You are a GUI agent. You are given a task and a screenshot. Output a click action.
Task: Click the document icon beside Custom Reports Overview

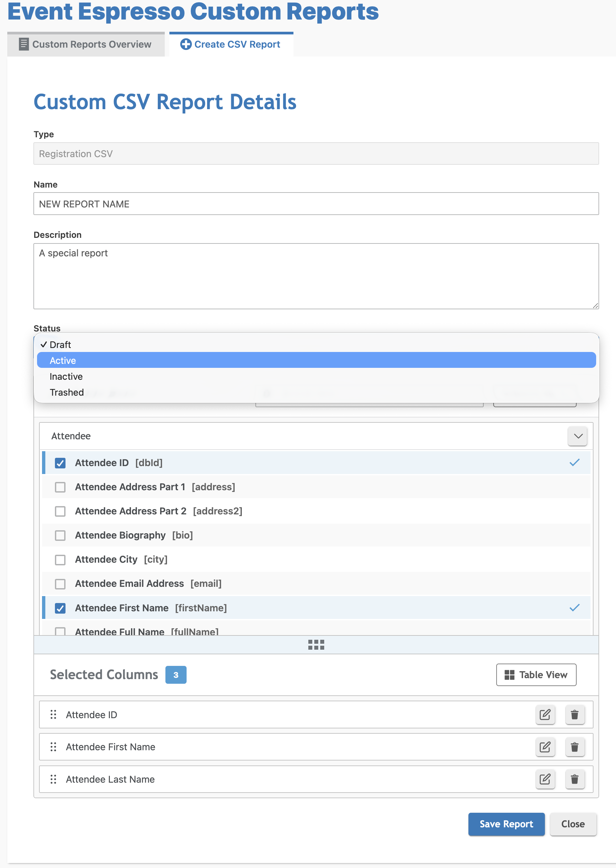24,44
